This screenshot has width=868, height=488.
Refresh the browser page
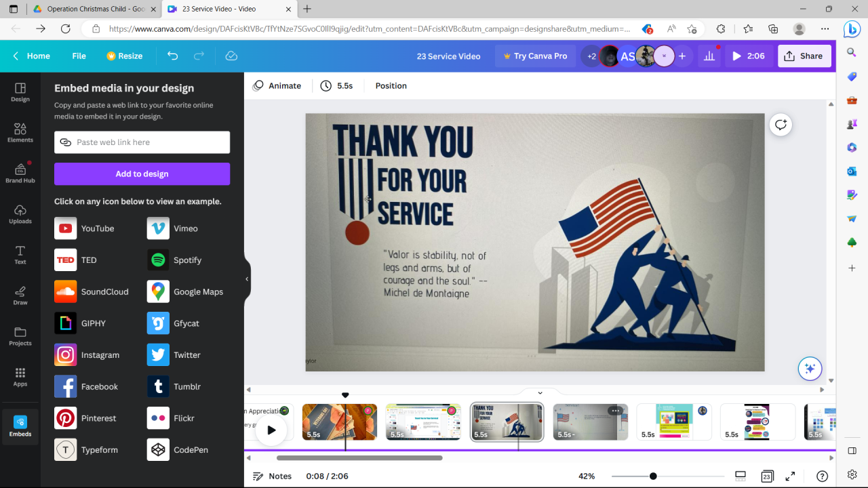pos(65,28)
